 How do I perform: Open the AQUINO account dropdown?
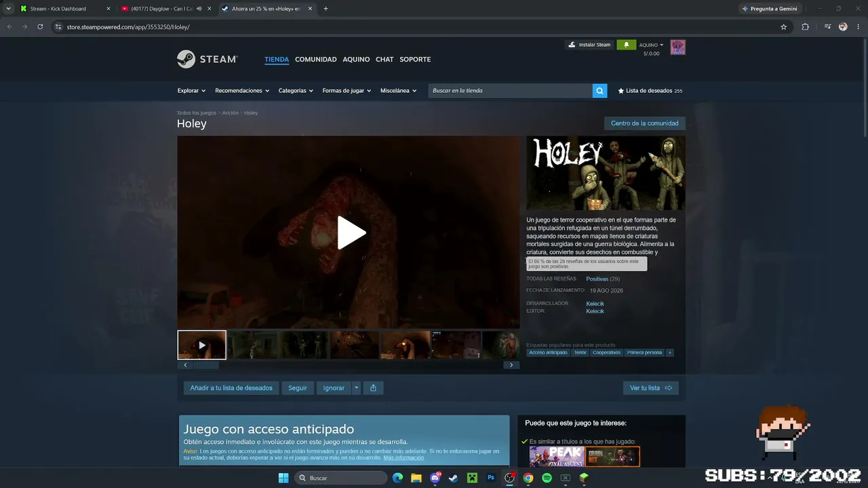click(652, 45)
